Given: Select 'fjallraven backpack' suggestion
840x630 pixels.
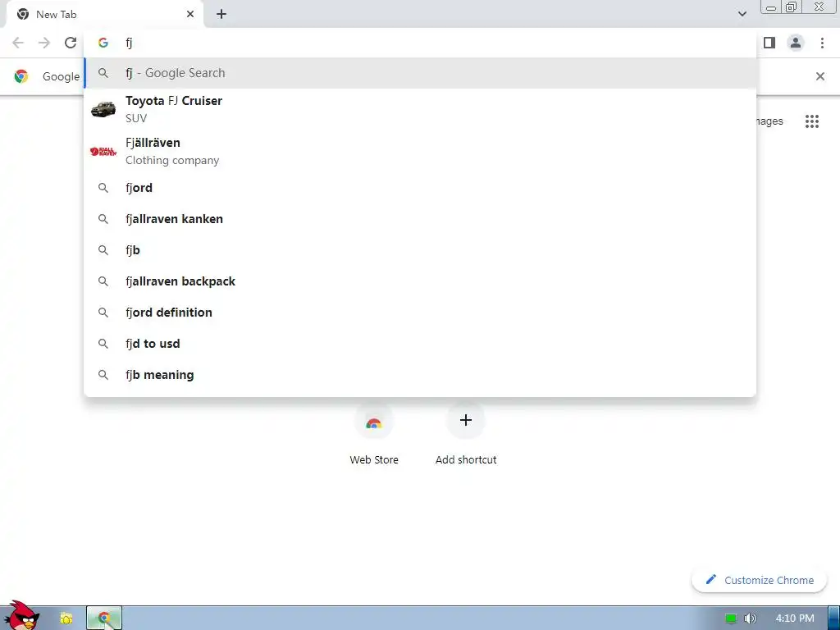Looking at the screenshot, I should (x=420, y=281).
